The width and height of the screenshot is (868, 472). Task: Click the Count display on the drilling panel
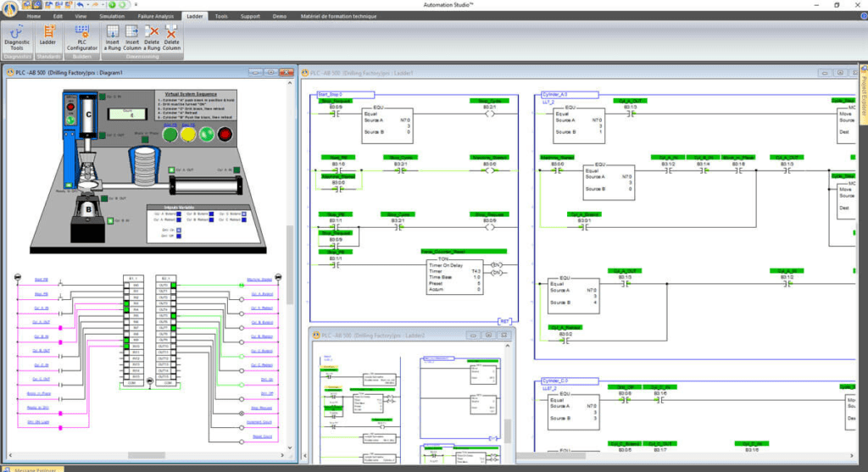coord(127,114)
